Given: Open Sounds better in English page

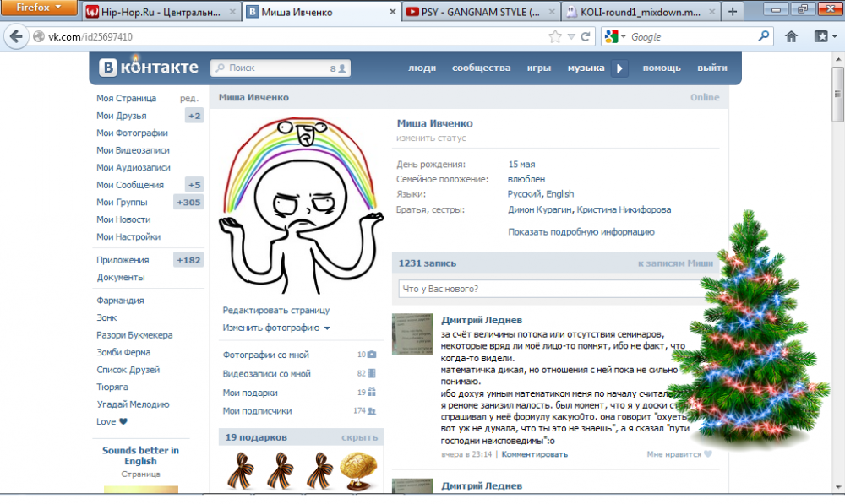Looking at the screenshot, I should 140,456.
